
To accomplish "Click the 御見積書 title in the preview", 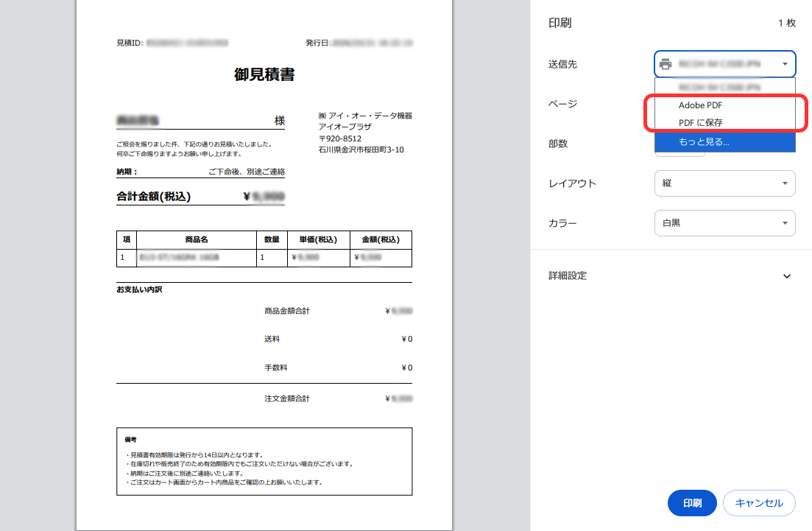I will click(264, 74).
